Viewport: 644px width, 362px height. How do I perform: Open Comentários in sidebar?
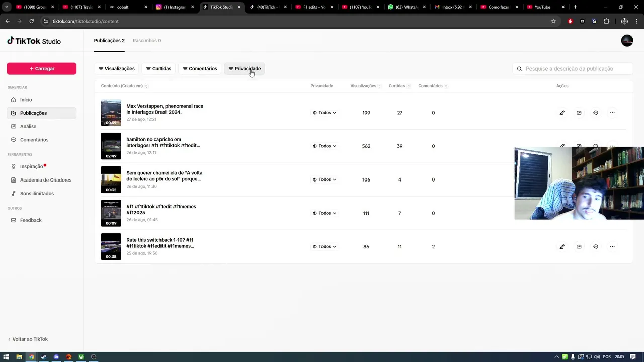[41, 140]
